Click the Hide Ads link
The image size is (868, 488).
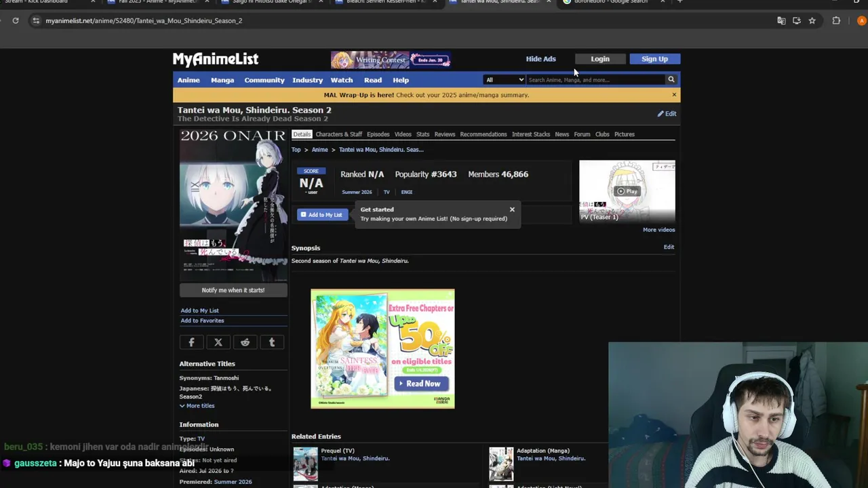pyautogui.click(x=540, y=59)
